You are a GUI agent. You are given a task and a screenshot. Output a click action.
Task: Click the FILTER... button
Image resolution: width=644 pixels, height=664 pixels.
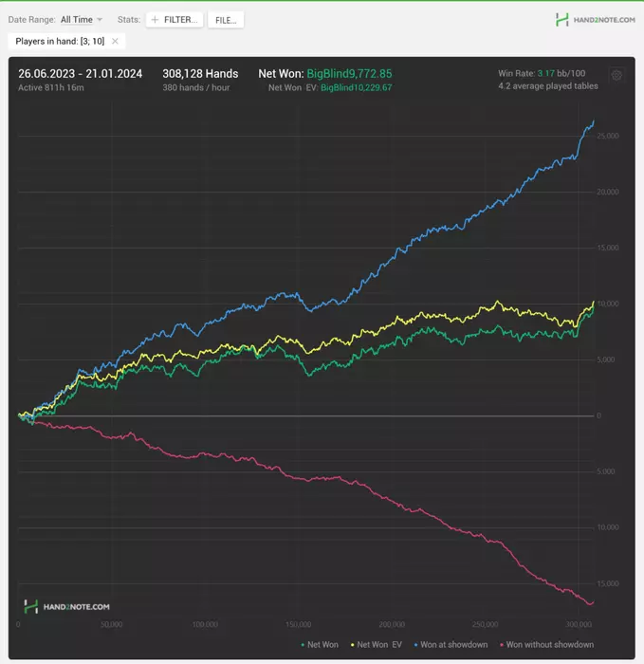pos(175,20)
